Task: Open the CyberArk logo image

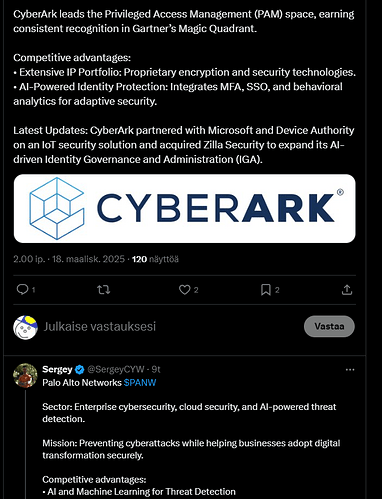Action: pyautogui.click(x=184, y=209)
